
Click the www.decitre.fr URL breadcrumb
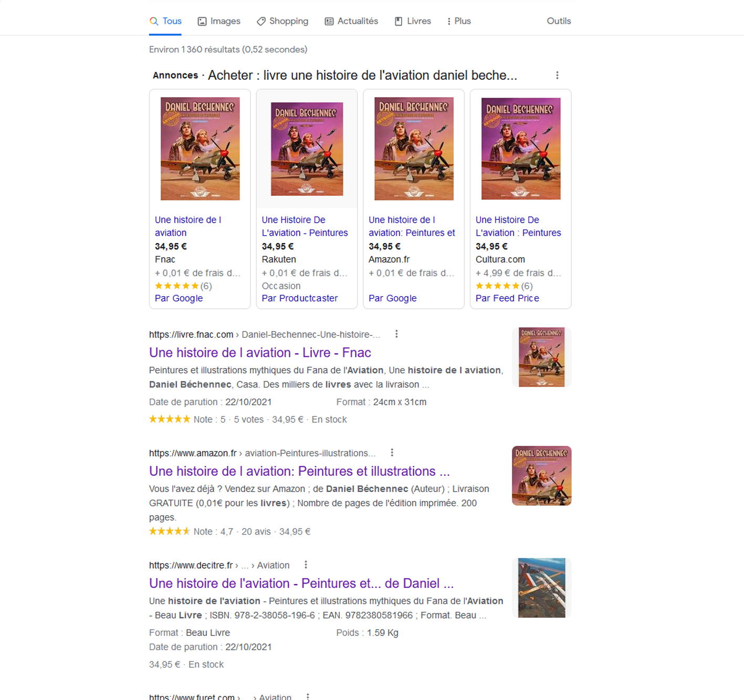(x=219, y=565)
